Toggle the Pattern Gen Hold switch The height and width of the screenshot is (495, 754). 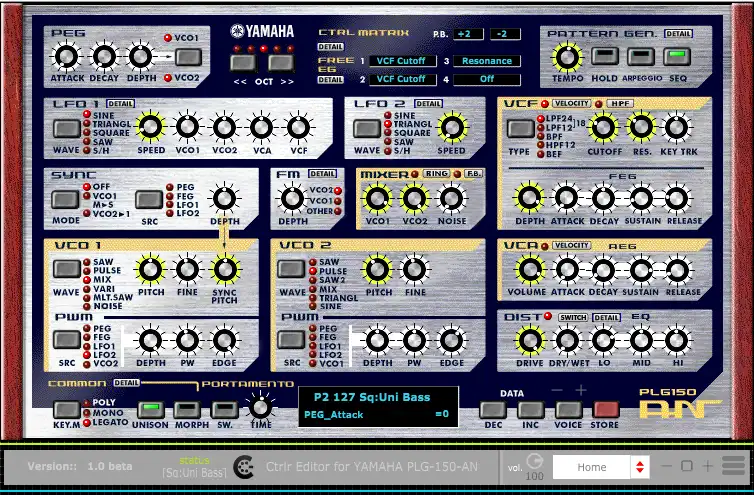[x=604, y=56]
